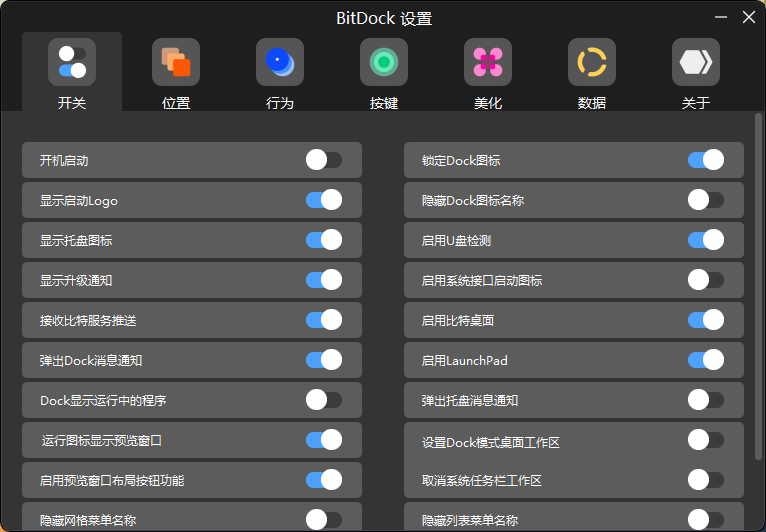Image resolution: width=766 pixels, height=532 pixels.
Task: Toggle 启用U盘检测 off
Action: [706, 240]
